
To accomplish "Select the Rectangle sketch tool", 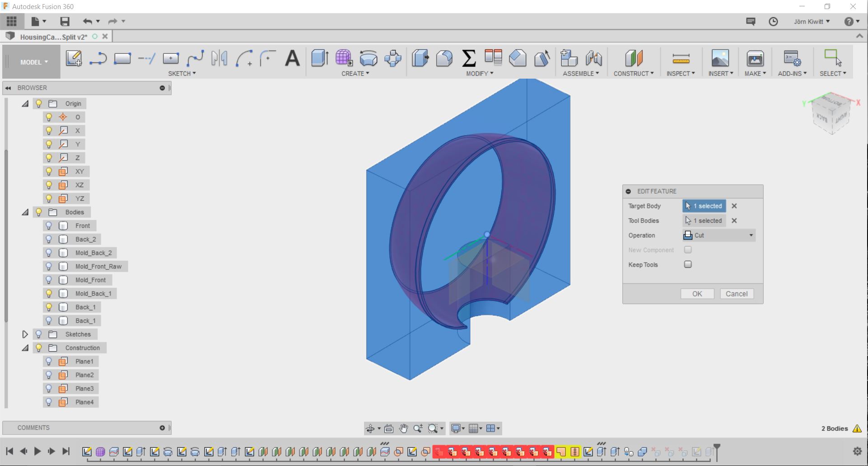I will click(122, 58).
